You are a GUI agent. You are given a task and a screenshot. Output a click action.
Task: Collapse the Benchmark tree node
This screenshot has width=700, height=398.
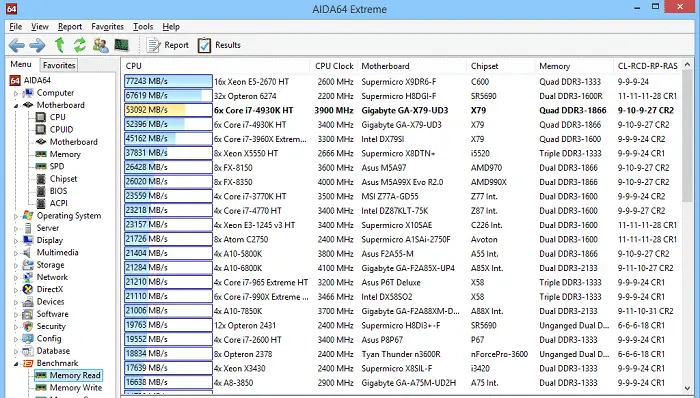(x=16, y=363)
